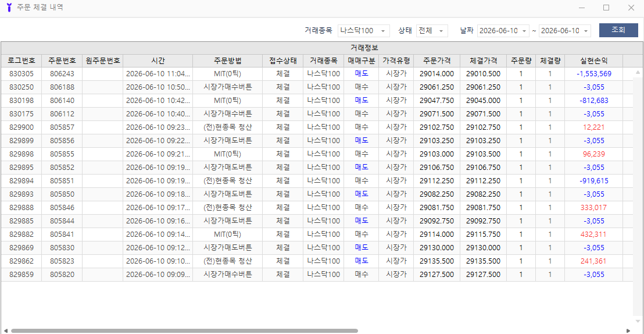Click (전)현종목 청산 in row 829894
644x334 pixels.
coord(227,181)
